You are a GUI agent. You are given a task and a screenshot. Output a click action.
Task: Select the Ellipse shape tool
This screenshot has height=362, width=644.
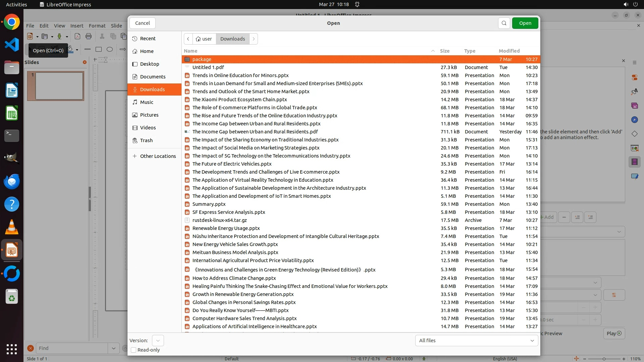point(110,50)
